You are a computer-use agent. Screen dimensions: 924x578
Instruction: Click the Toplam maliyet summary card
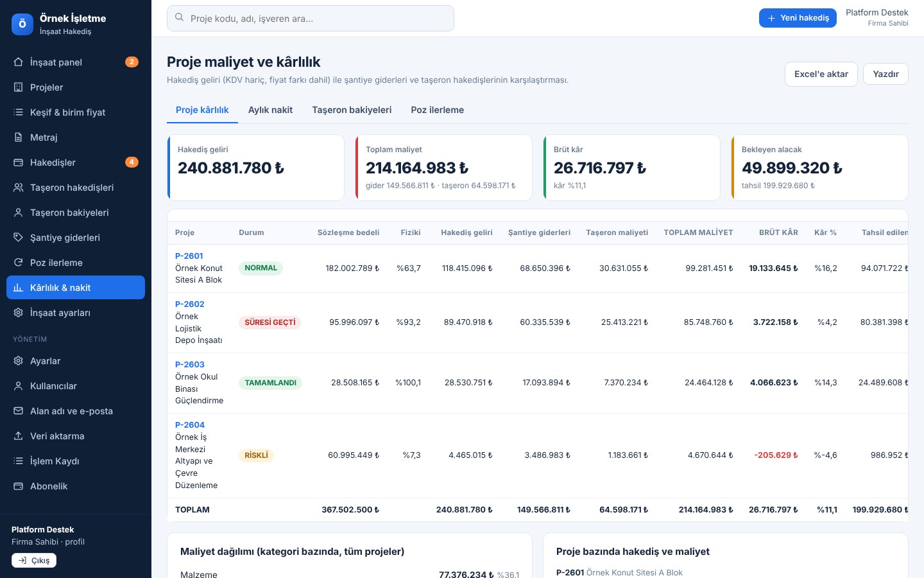click(x=443, y=168)
